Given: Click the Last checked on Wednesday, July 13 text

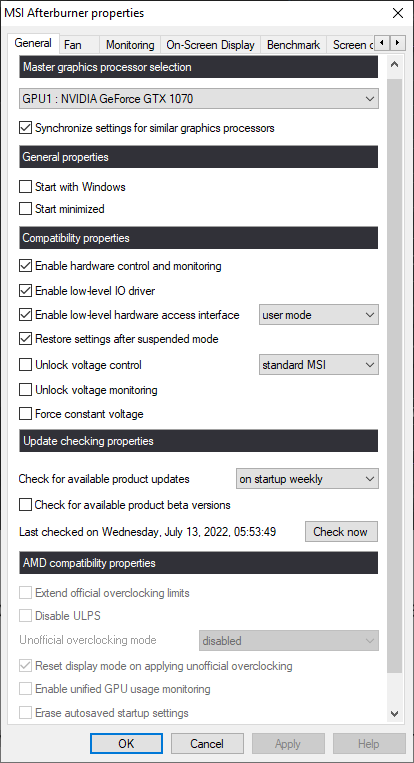Looking at the screenshot, I should pyautogui.click(x=148, y=532).
